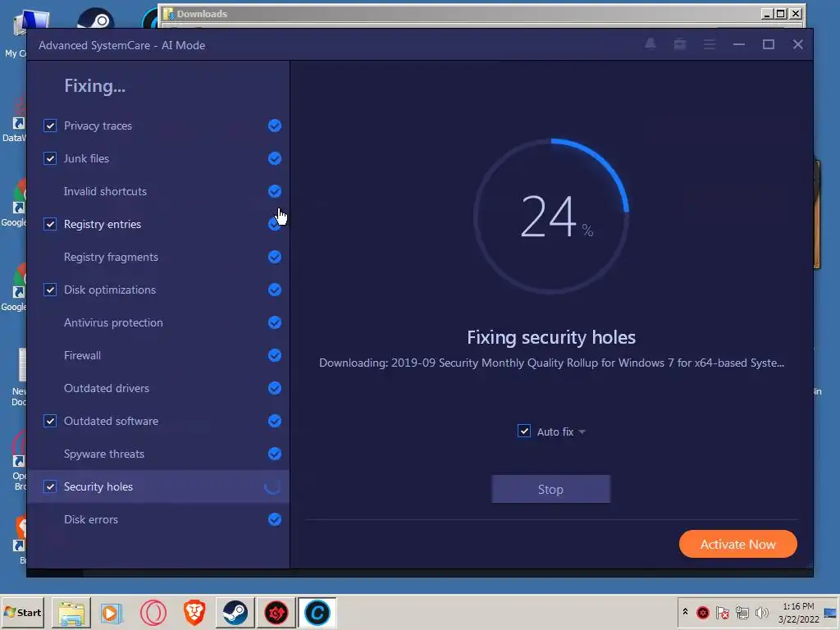840x630 pixels.
Task: Toggle the Security holes checkbox
Action: pos(50,486)
